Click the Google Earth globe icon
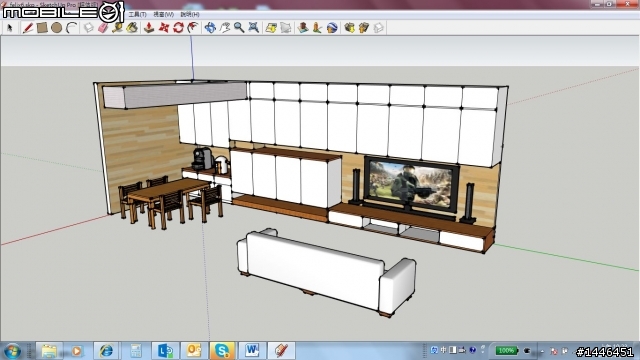Viewport: 640px width, 360px height. pyautogui.click(x=332, y=28)
